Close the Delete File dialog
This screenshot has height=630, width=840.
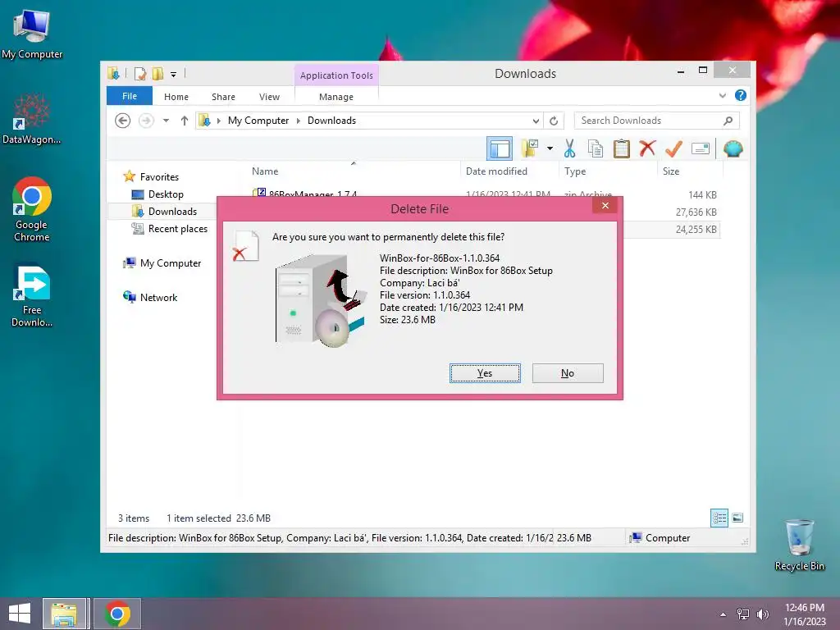(605, 206)
